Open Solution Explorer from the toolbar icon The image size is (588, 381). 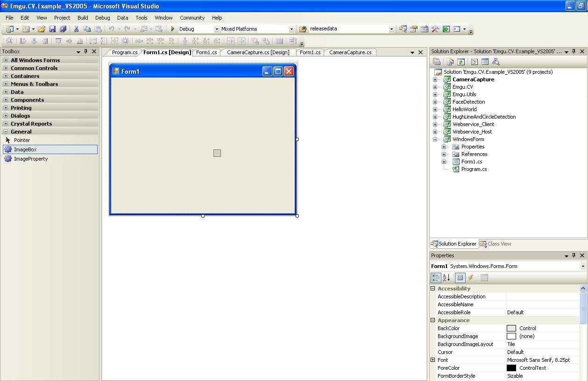[403, 29]
